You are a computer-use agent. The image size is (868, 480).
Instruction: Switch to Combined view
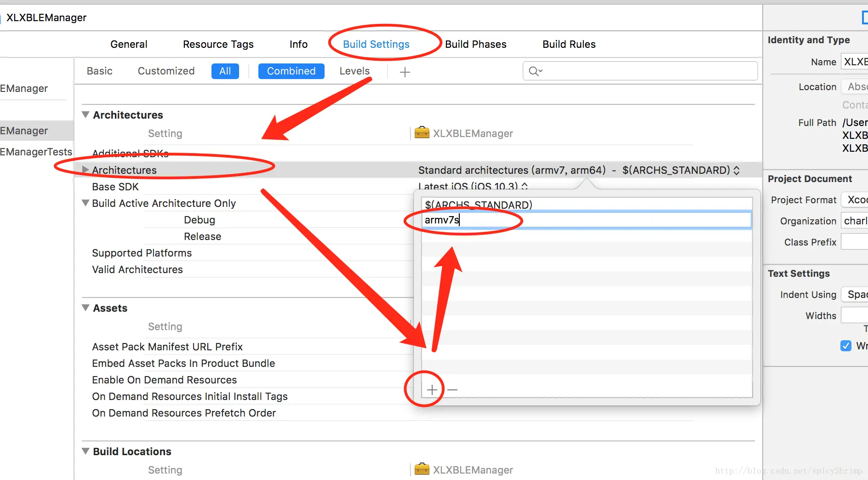291,71
